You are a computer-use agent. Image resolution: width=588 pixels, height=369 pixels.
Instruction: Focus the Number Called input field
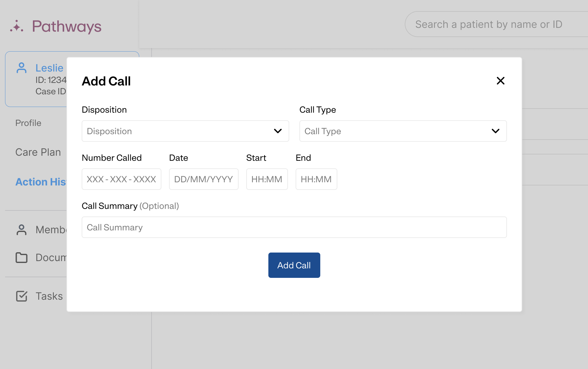point(122,179)
